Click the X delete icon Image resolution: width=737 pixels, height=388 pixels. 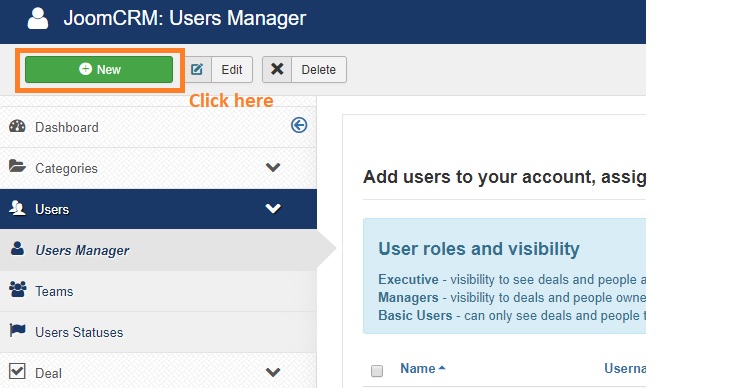coord(277,69)
